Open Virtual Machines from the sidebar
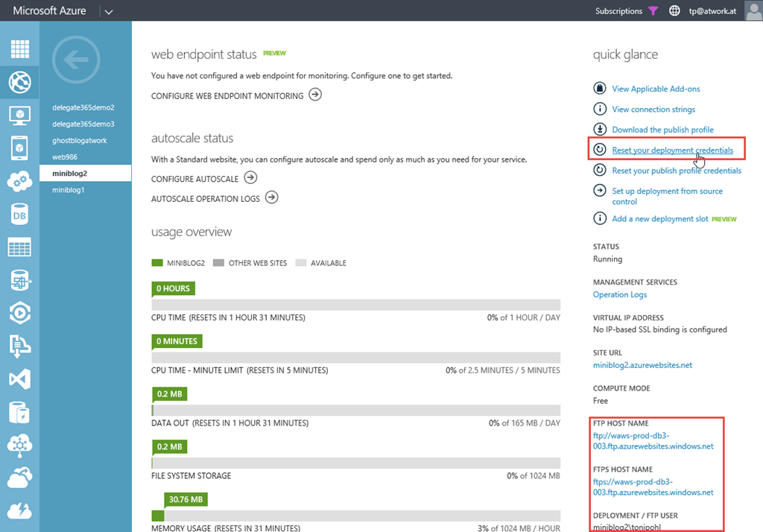This screenshot has width=763, height=532. pos(19,115)
